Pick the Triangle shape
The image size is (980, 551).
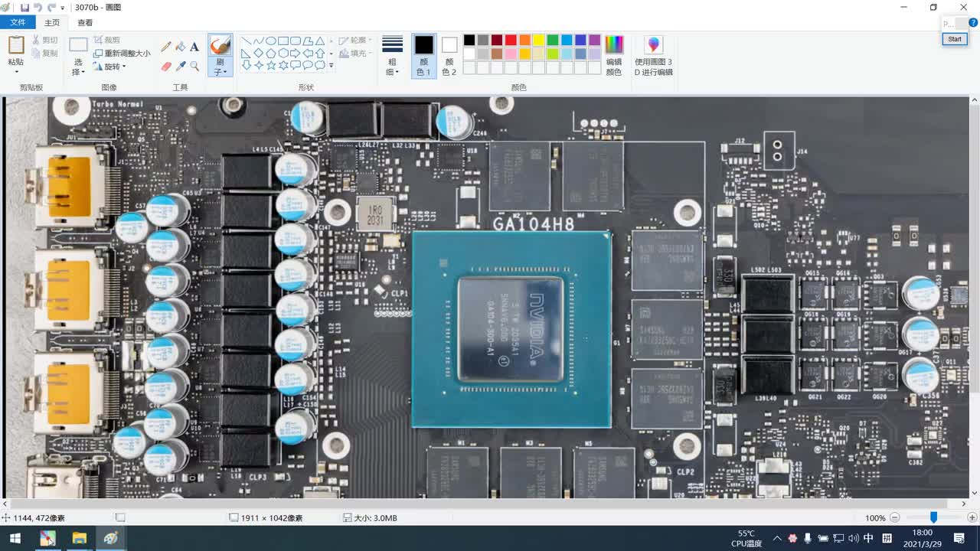[320, 41]
